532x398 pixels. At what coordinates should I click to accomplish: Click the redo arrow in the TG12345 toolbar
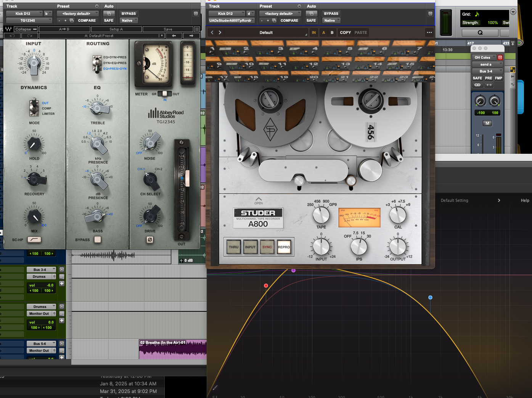coord(30,35)
